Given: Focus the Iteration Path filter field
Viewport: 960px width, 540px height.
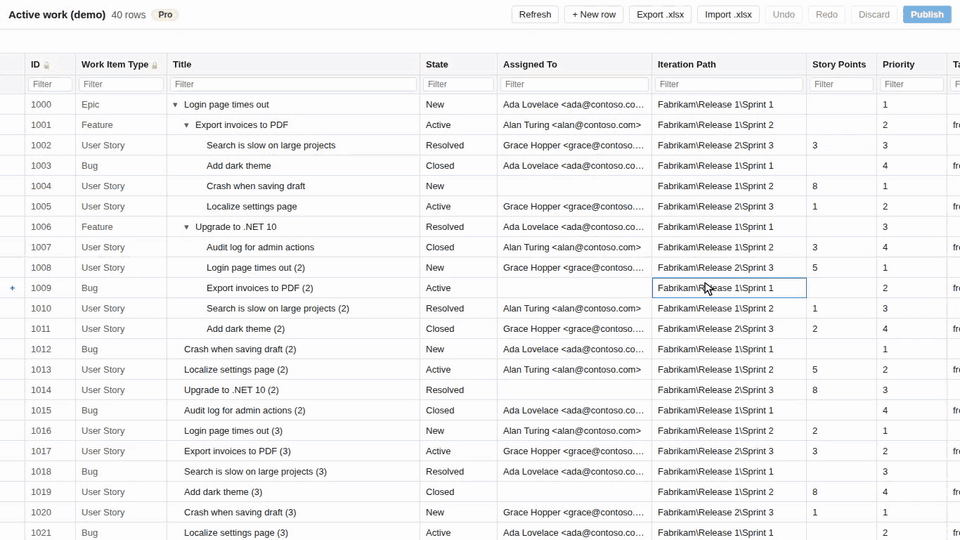Looking at the screenshot, I should click(729, 84).
